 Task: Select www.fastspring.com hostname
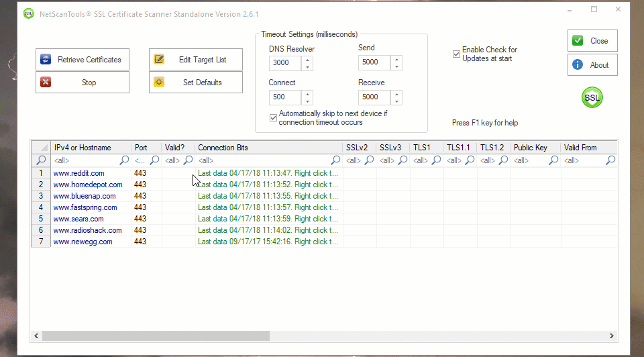pyautogui.click(x=85, y=207)
